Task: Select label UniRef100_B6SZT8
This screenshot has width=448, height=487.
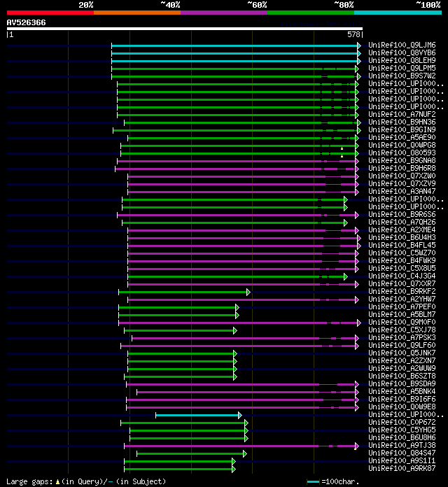Action: click(402, 376)
